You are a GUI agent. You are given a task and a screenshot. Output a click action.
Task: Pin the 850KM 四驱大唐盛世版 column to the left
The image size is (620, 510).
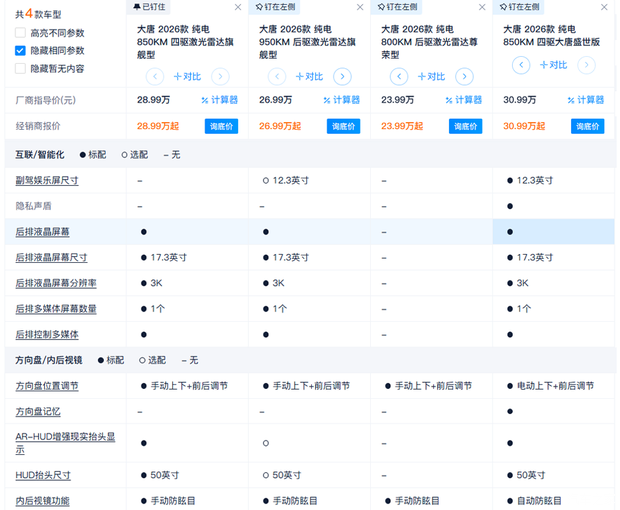(x=519, y=7)
